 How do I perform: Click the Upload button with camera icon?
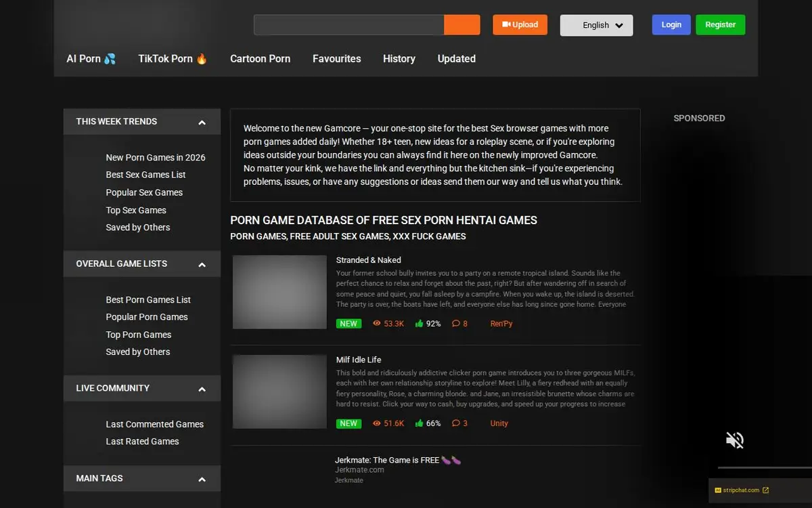520,25
